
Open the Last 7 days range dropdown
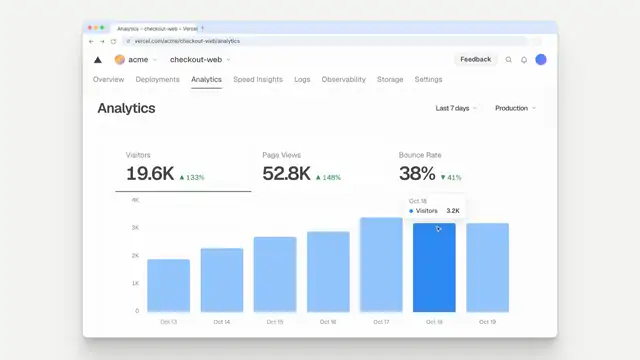(x=456, y=108)
